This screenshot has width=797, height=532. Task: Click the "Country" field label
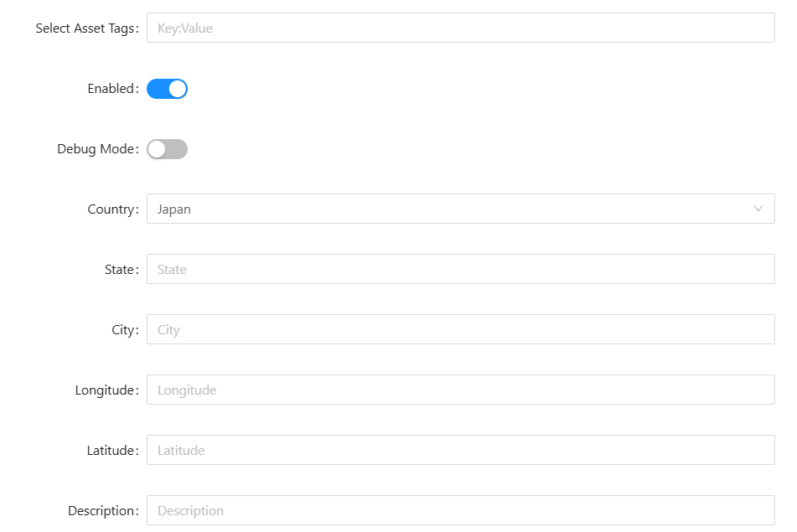[x=110, y=209]
